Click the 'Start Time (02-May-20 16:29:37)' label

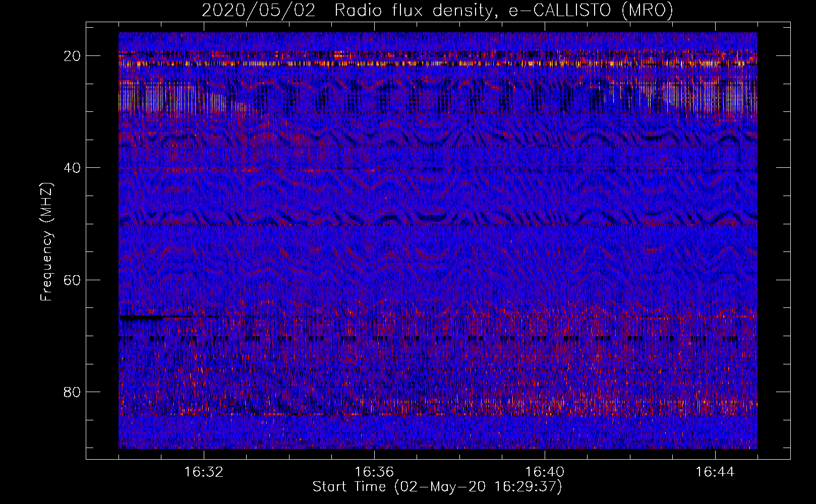pyautogui.click(x=437, y=487)
